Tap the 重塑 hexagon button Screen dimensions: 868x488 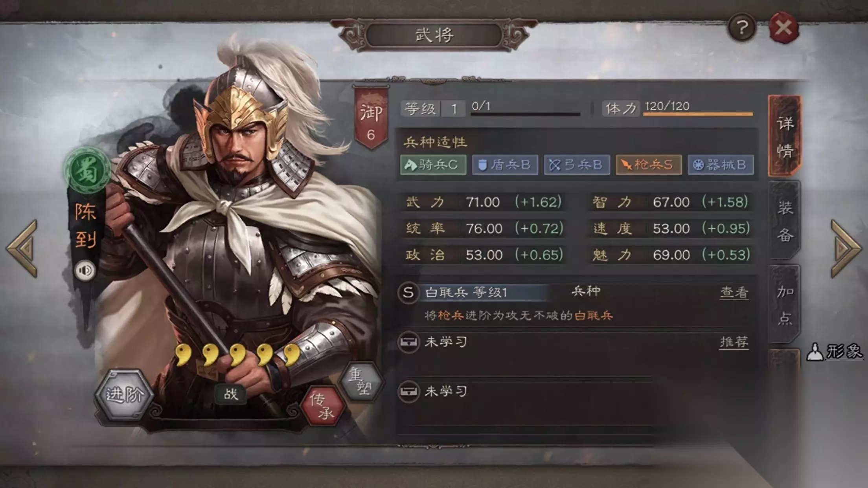(361, 381)
